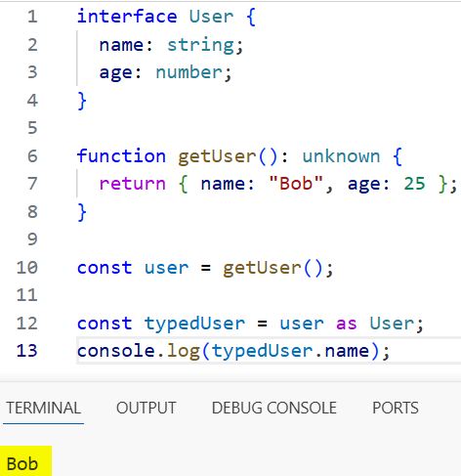The width and height of the screenshot is (461, 476).
Task: Click 'typedUser' variable on line 12
Action: 194,324
